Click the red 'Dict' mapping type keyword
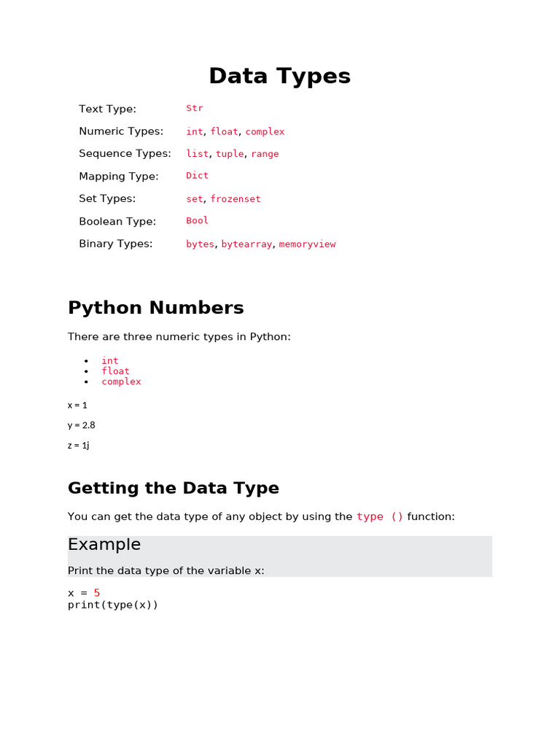Image resolution: width=560 pixels, height=747 pixels. tap(197, 176)
